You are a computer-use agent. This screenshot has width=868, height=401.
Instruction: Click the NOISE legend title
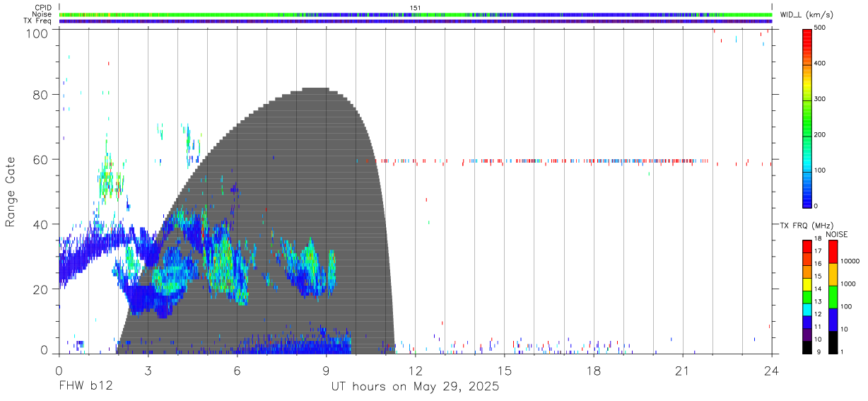point(838,234)
